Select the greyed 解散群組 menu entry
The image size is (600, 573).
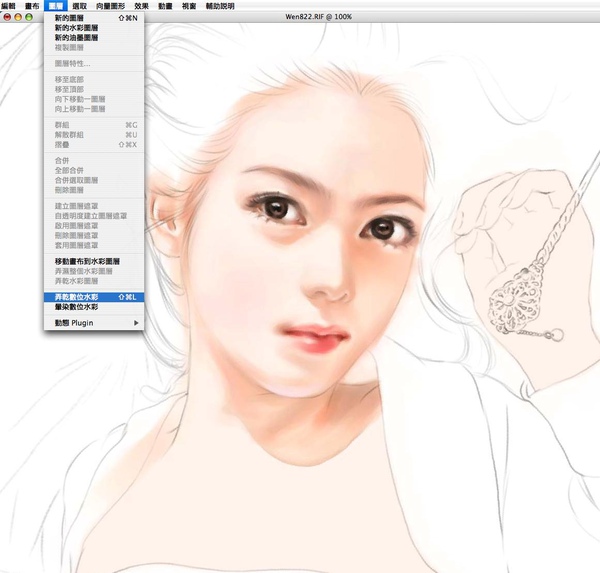point(94,135)
